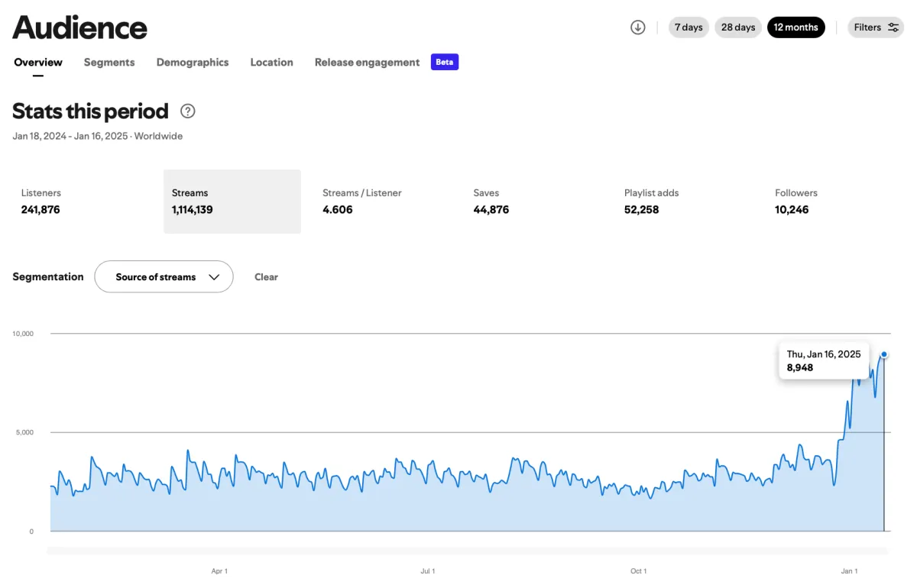Image resolution: width=917 pixels, height=588 pixels.
Task: Open the Stats this period help icon
Action: point(188,111)
